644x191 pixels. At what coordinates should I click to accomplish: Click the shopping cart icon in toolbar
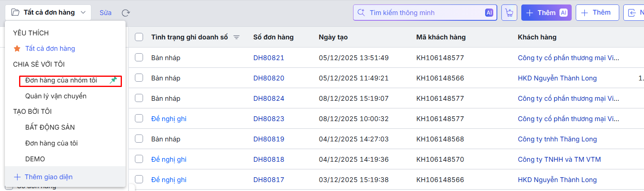pos(509,13)
